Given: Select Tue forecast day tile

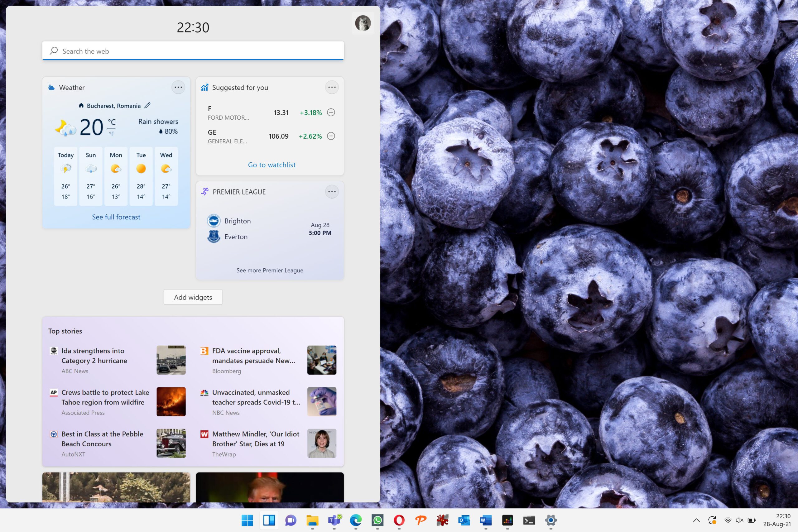Looking at the screenshot, I should coord(141,176).
